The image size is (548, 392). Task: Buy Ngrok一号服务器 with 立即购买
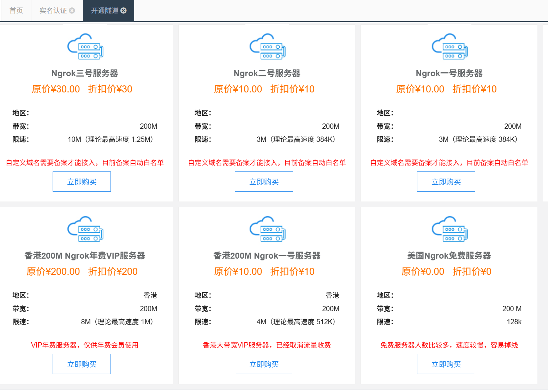446,182
